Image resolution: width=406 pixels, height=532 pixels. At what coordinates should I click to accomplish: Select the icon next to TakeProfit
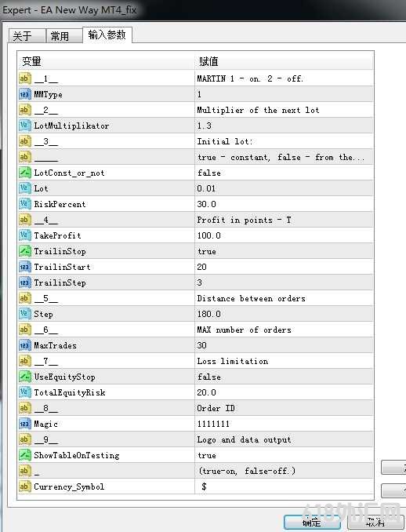pyautogui.click(x=25, y=235)
